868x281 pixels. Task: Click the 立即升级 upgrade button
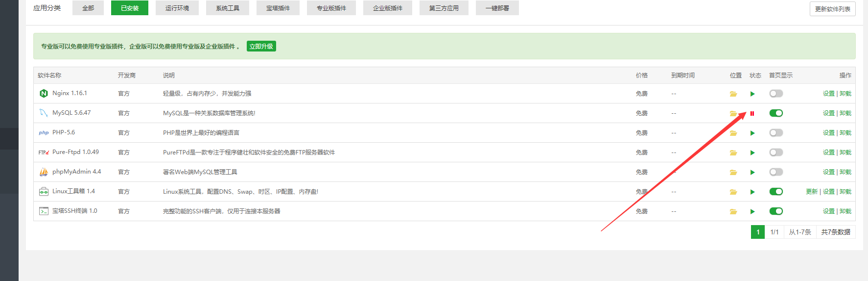261,46
